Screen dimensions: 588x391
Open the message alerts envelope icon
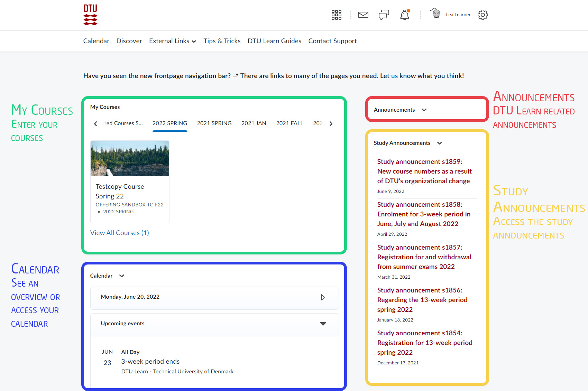click(363, 15)
